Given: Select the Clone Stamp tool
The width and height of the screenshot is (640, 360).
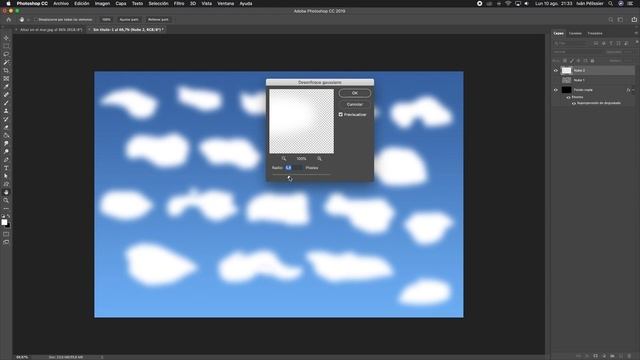Looking at the screenshot, I should click(x=6, y=111).
